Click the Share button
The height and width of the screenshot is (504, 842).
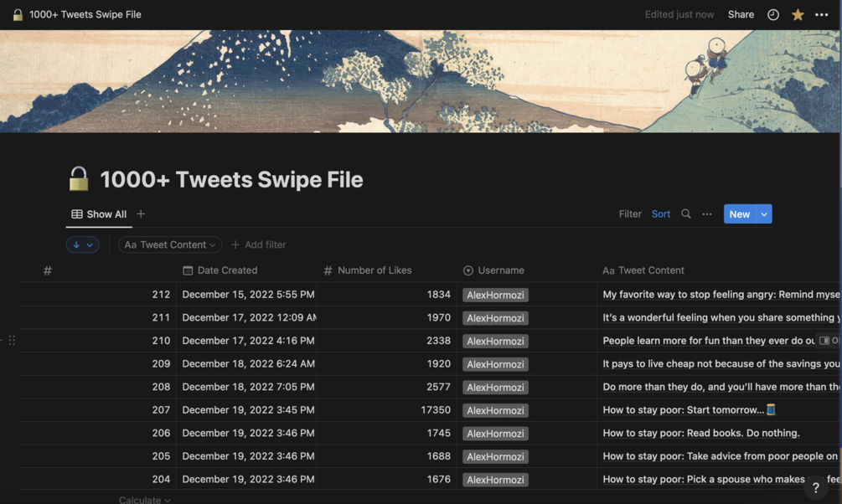coord(741,14)
